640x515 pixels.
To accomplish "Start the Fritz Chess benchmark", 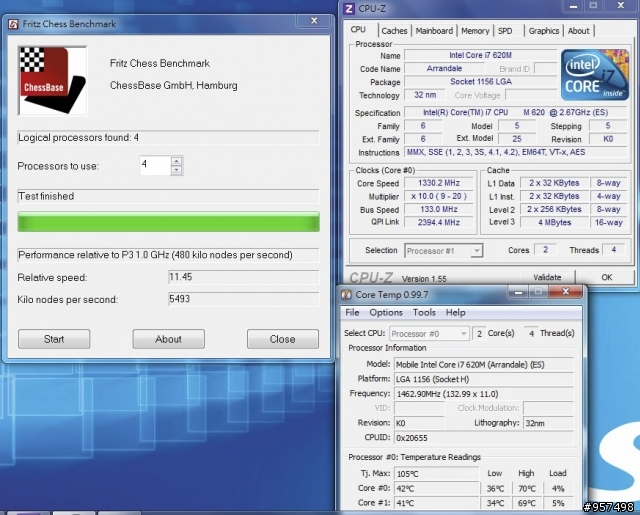I will pyautogui.click(x=54, y=339).
